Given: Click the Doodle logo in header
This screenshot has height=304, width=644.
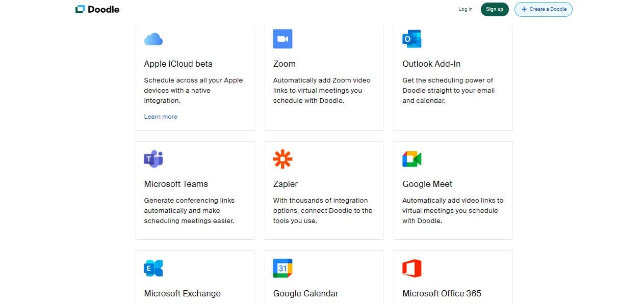Looking at the screenshot, I should pyautogui.click(x=97, y=9).
